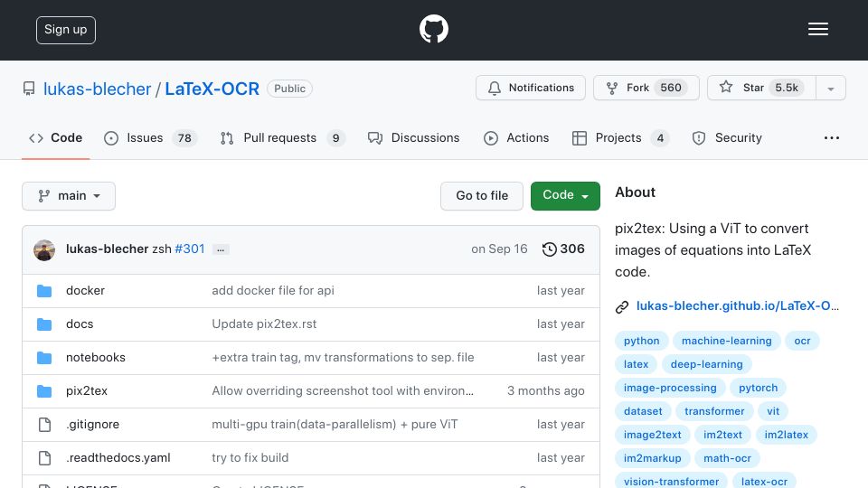Open commit 'Update pix2tex.rst'

[x=264, y=324]
